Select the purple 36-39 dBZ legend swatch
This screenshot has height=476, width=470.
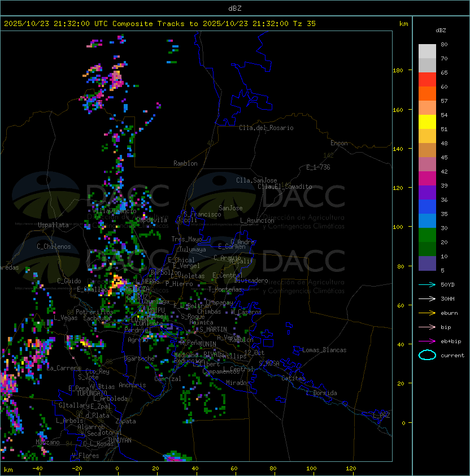(427, 193)
